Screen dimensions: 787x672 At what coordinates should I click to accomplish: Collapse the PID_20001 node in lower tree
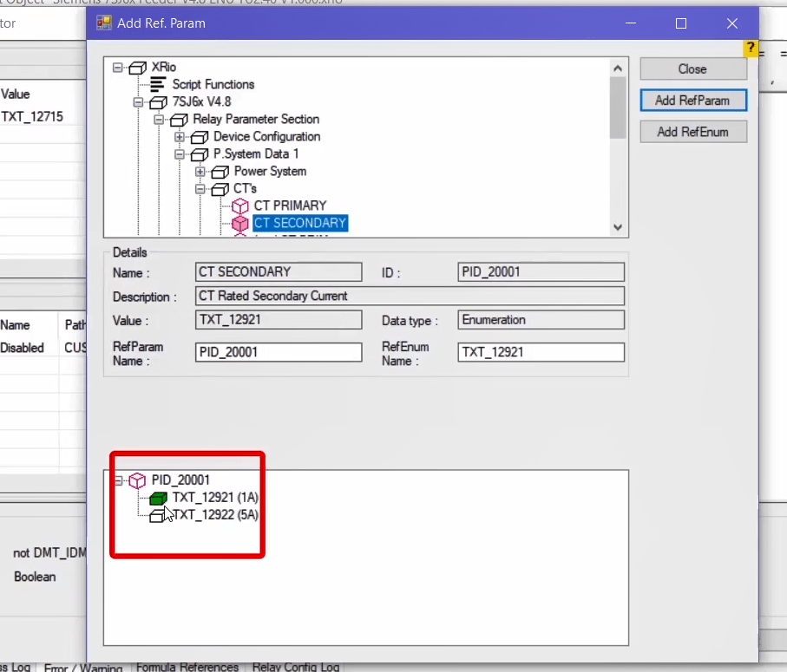click(118, 480)
